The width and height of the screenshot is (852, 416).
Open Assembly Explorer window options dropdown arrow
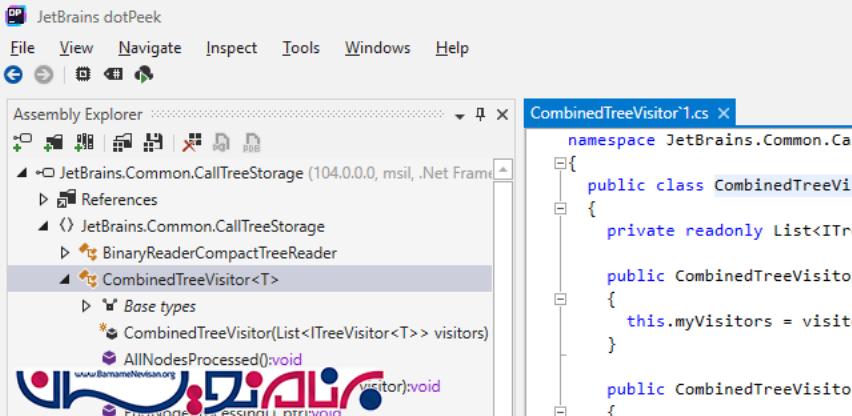pyautogui.click(x=460, y=116)
